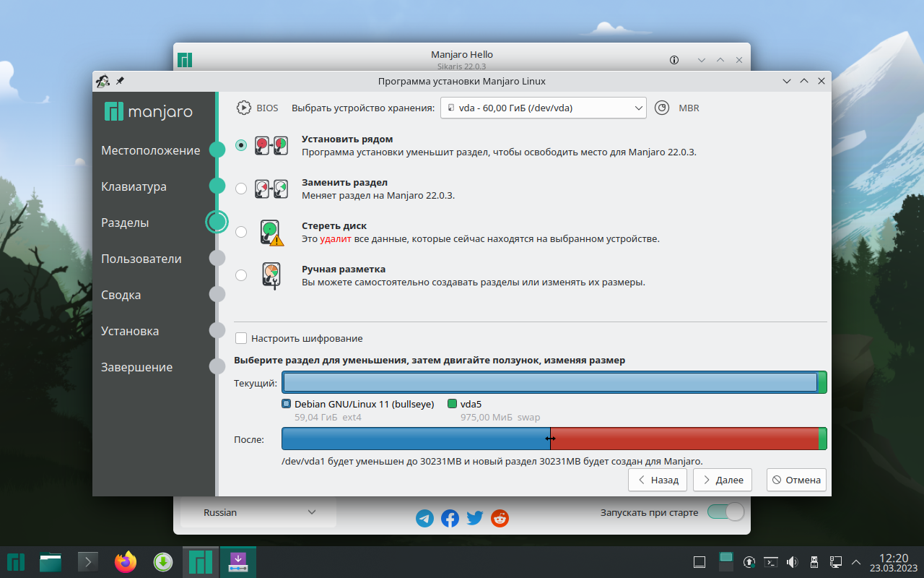Screen dimensions: 924x578
Task: Open the Reddit link in Manjaro Hello
Action: 500,518
